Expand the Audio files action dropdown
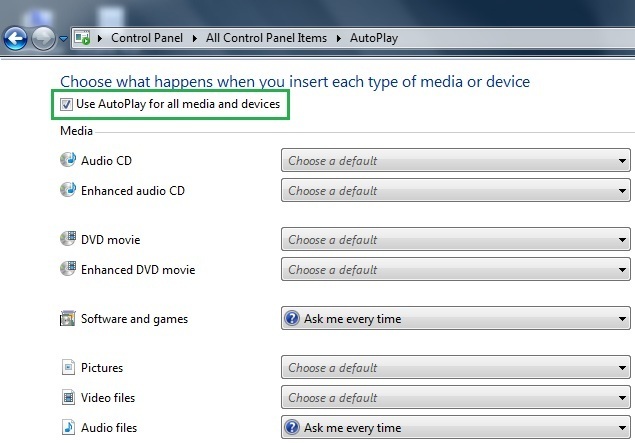The height and width of the screenshot is (443, 635). coord(455,428)
